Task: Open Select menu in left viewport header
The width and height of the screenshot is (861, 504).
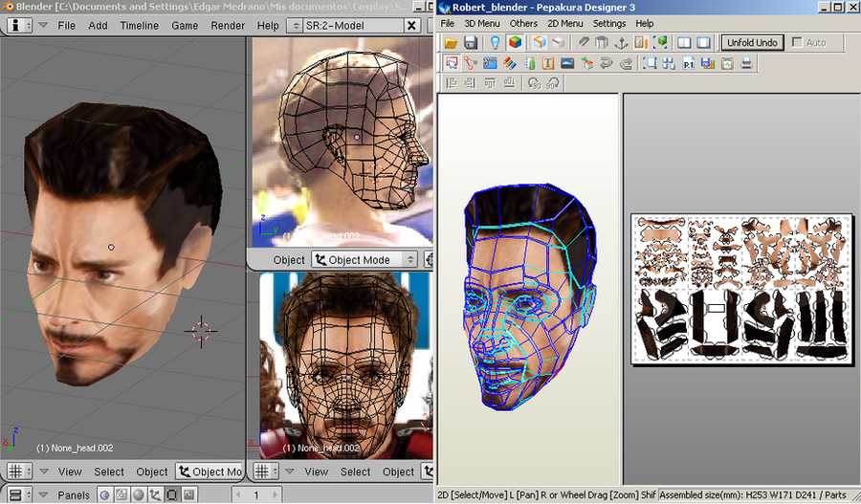Action: (109, 472)
